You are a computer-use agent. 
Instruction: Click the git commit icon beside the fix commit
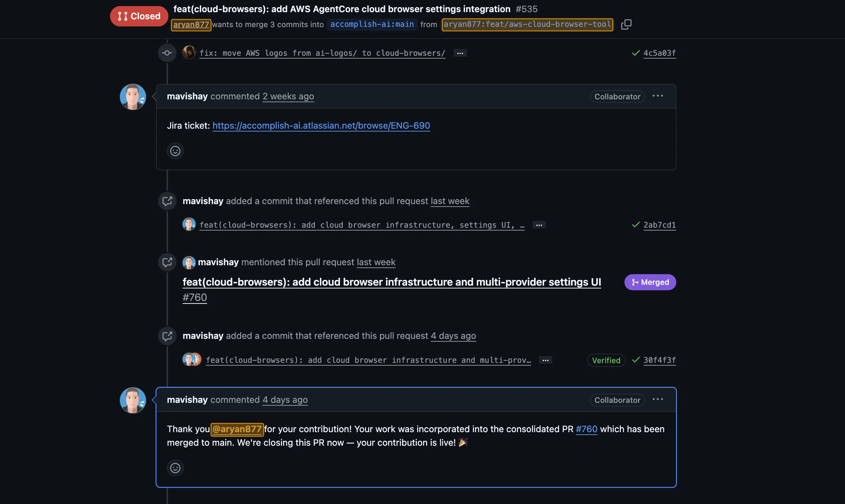(x=167, y=53)
